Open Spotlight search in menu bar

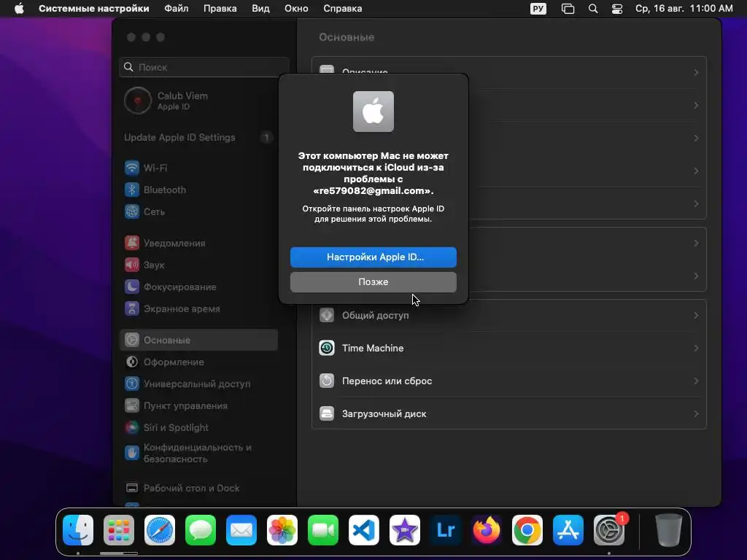(x=593, y=9)
